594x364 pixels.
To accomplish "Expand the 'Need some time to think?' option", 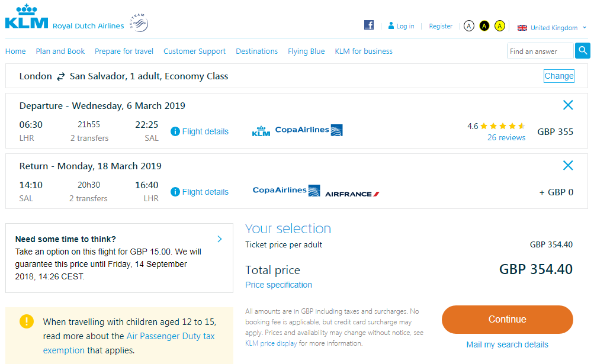I will (219, 239).
